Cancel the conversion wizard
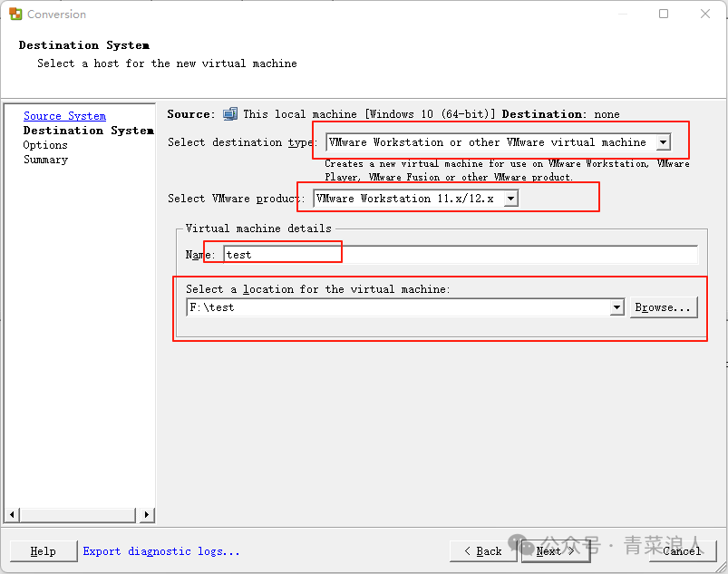This screenshot has height=574, width=728. 682,551
